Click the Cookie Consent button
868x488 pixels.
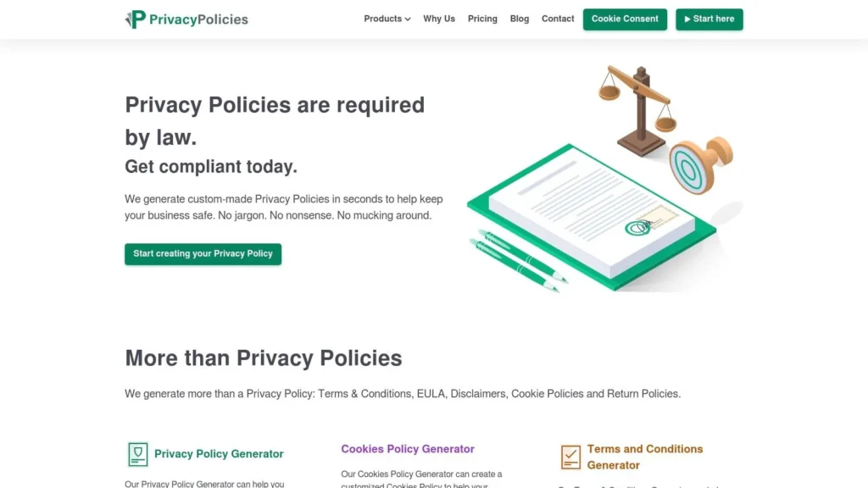coord(625,19)
